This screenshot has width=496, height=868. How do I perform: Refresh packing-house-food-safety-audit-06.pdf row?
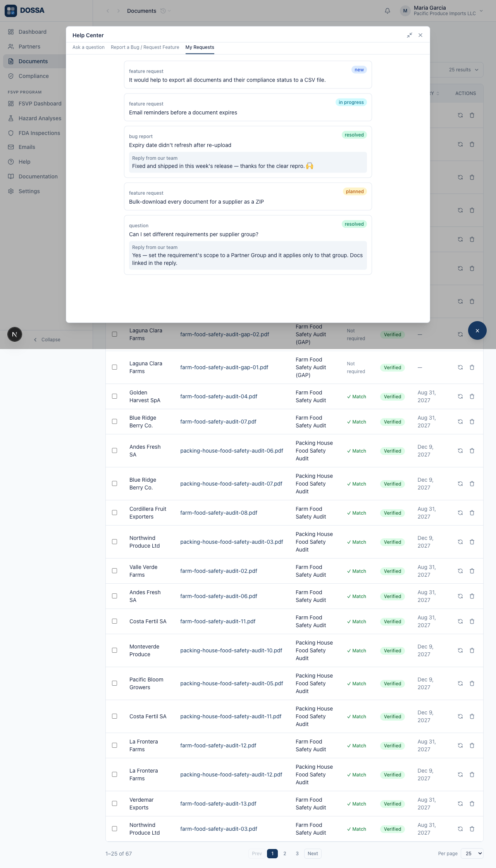460,451
